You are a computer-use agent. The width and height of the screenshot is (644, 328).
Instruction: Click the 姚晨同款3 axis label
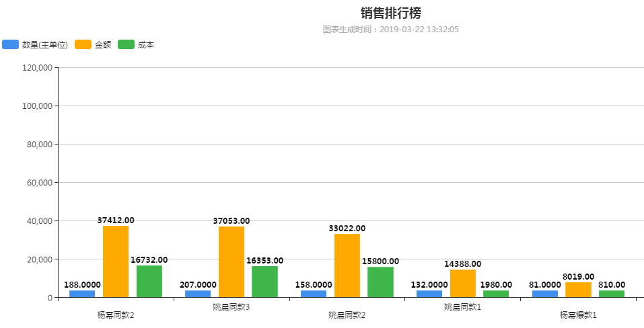pos(231,307)
